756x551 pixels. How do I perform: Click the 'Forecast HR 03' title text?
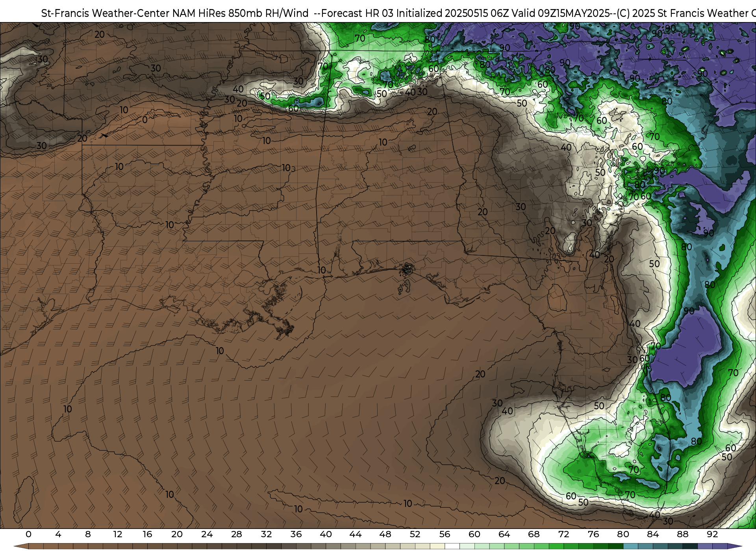[357, 13]
